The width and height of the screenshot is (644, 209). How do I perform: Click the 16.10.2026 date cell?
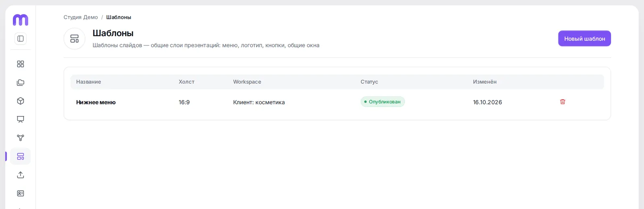point(487,102)
